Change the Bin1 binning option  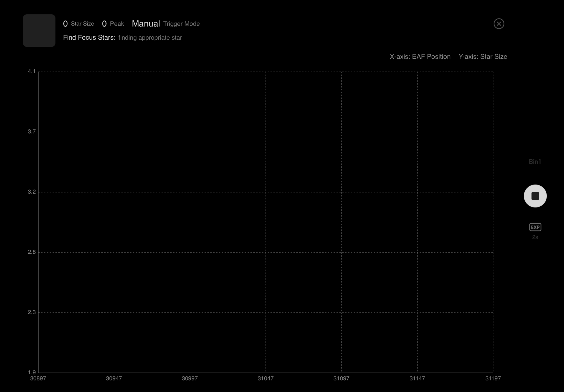pos(535,162)
